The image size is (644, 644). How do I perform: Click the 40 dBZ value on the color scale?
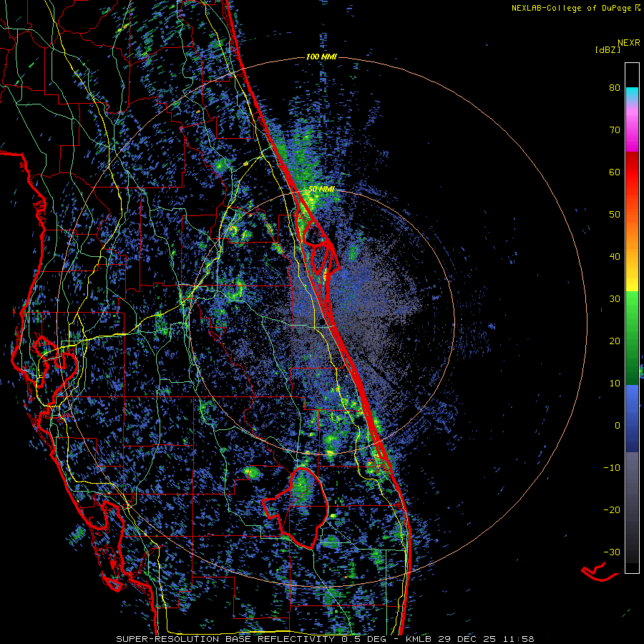(x=615, y=257)
